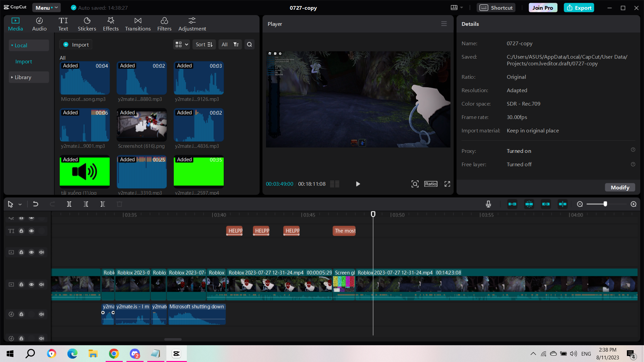Image resolution: width=644 pixels, height=362 pixels.
Task: Open the Shortcut panel
Action: [x=496, y=8]
